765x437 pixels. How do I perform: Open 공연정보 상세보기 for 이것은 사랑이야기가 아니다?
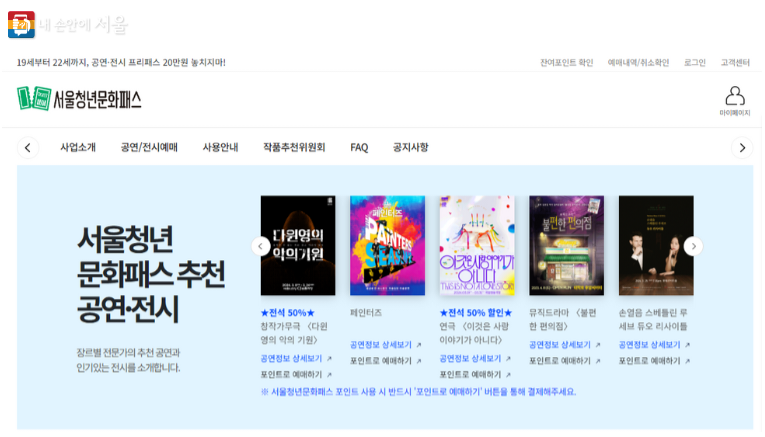point(475,358)
